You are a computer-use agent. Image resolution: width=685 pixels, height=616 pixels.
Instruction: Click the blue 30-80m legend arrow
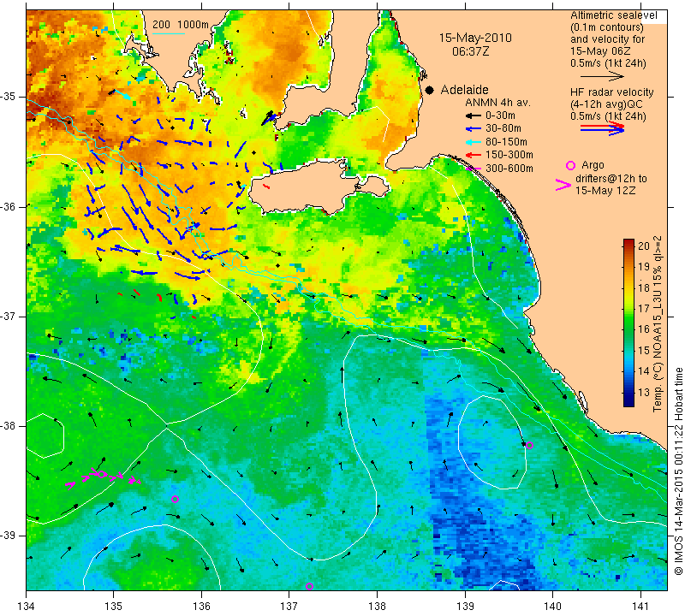click(473, 129)
